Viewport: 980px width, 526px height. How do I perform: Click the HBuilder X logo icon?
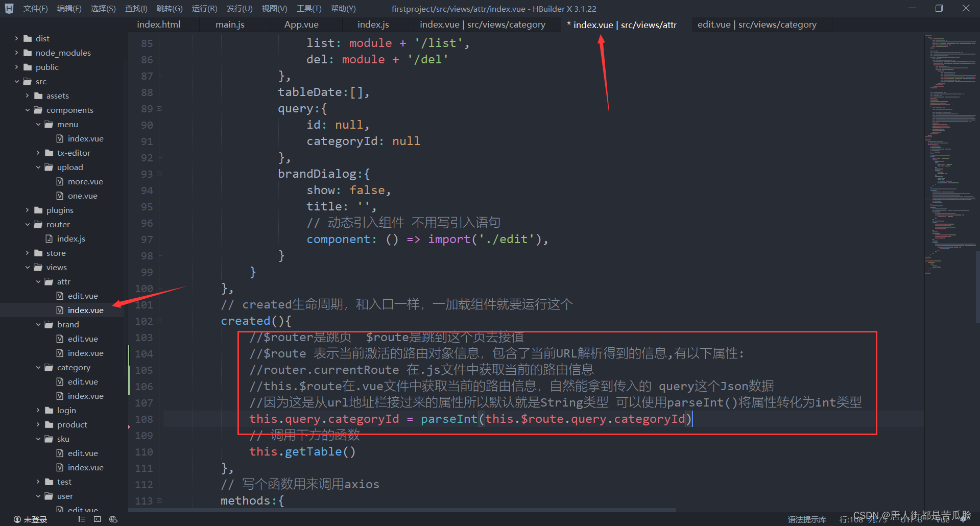pos(9,8)
